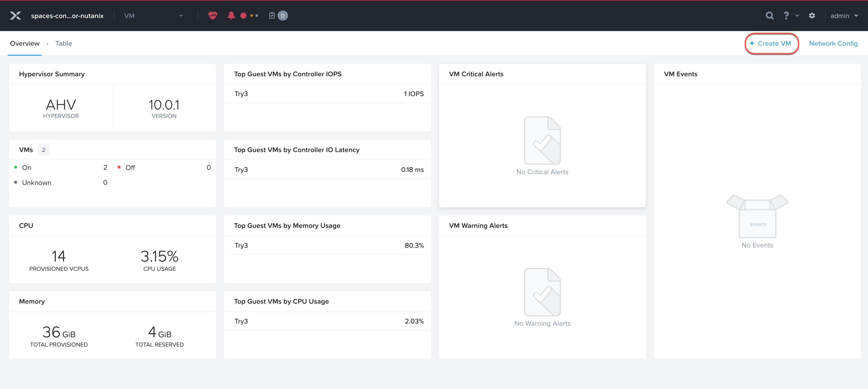Image resolution: width=868 pixels, height=389 pixels.
Task: Open the critical alerts red dot indicator
Action: pos(244,16)
